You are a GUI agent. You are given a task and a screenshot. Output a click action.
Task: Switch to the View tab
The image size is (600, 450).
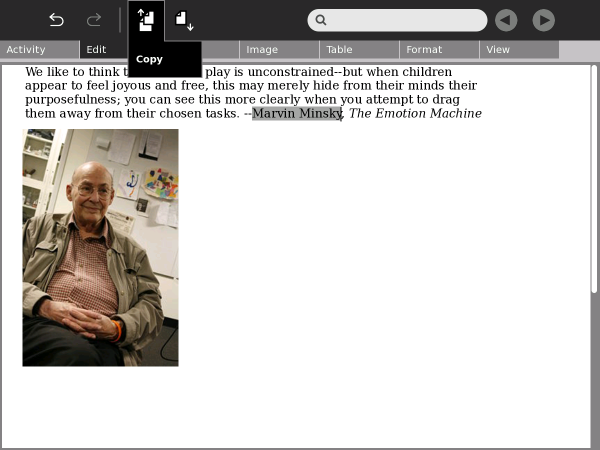click(518, 50)
